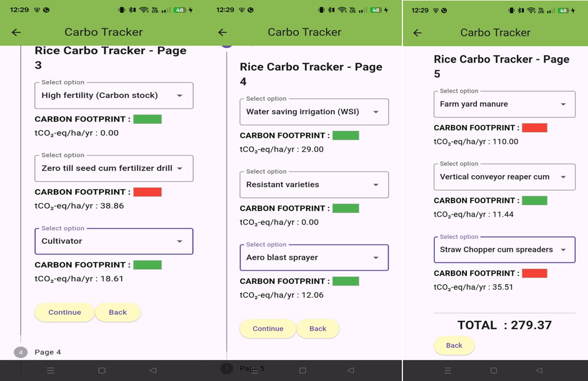588x381 pixels.
Task: Tap Android recents icon under Page 5 screen
Action: coord(448,370)
